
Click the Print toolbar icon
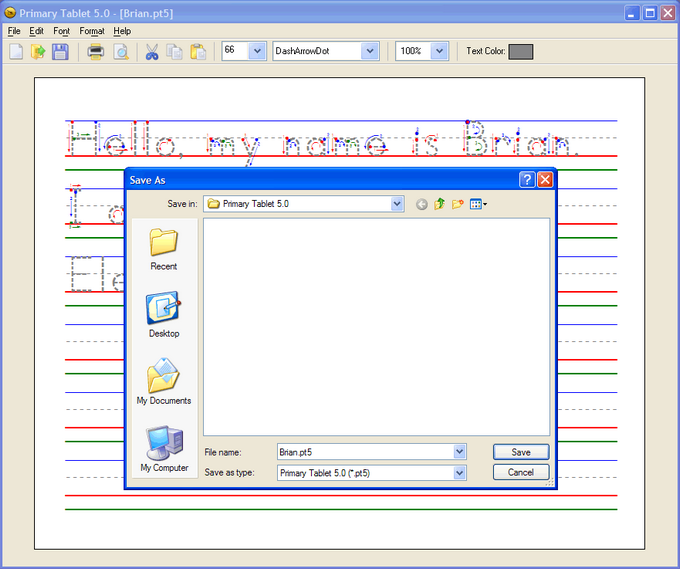[x=96, y=51]
